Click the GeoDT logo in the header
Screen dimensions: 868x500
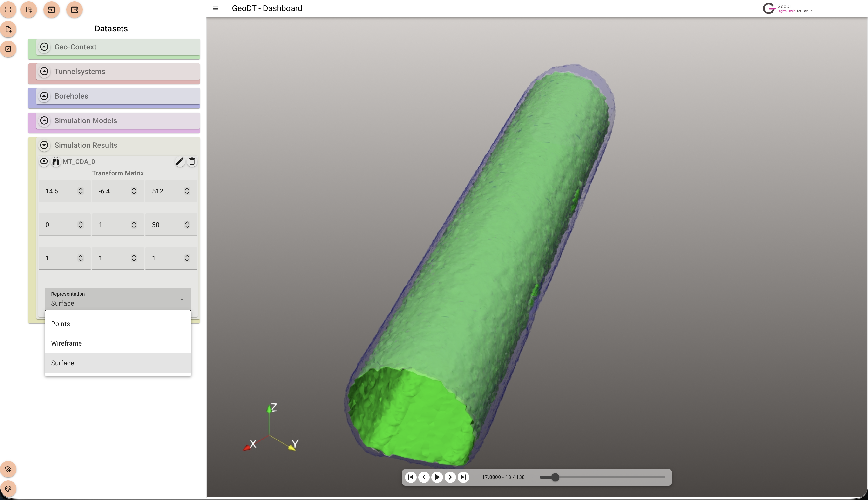pyautogui.click(x=788, y=8)
